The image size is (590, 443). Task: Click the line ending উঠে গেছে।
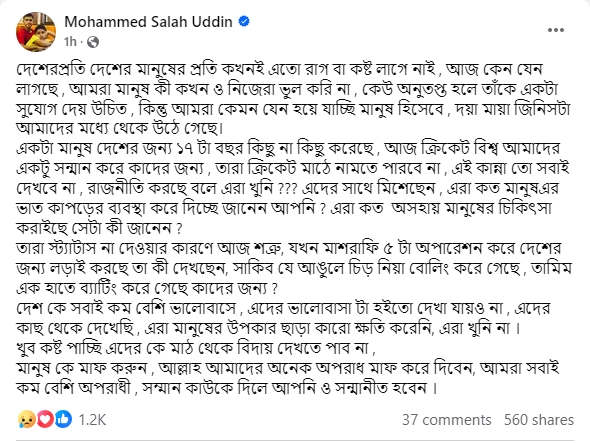tap(120, 129)
